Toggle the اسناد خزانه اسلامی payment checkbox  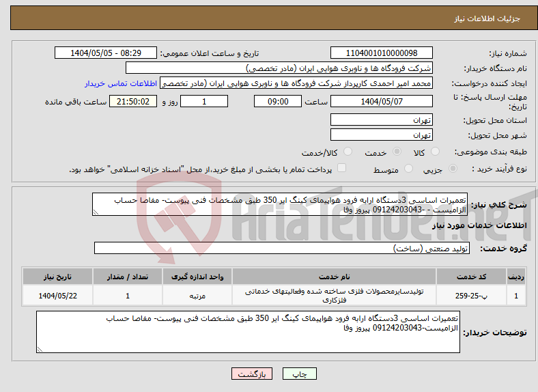tap(342, 168)
